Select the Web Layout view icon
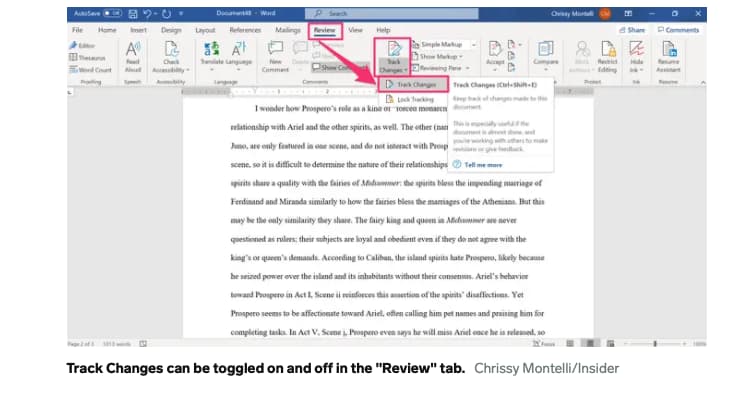 [611, 344]
